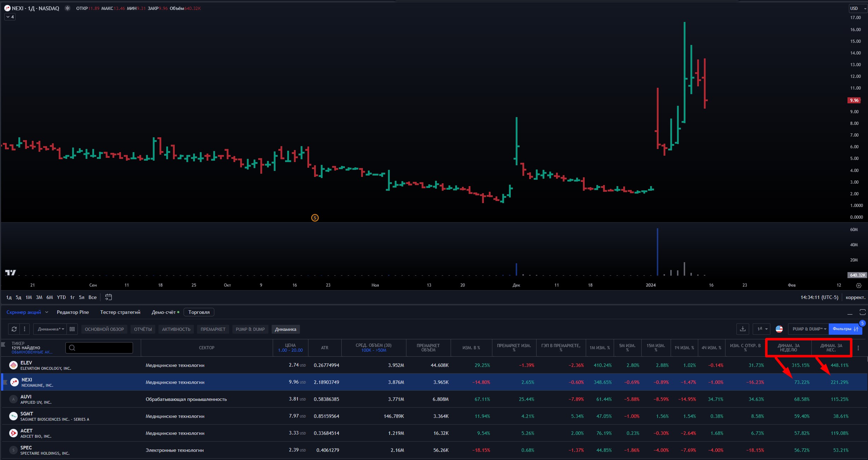Click the chart settings gear icon
The image size is (868, 460).
[x=859, y=285]
